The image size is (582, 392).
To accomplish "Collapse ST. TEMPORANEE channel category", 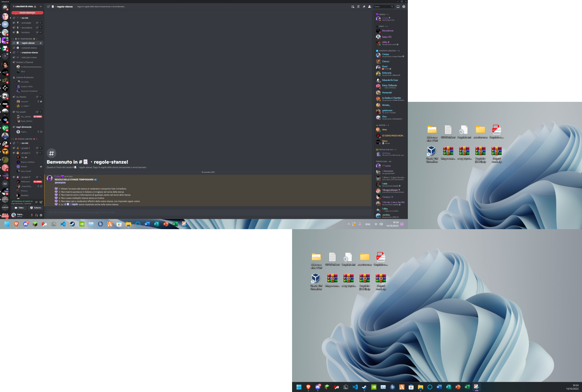I will tap(25, 39).
